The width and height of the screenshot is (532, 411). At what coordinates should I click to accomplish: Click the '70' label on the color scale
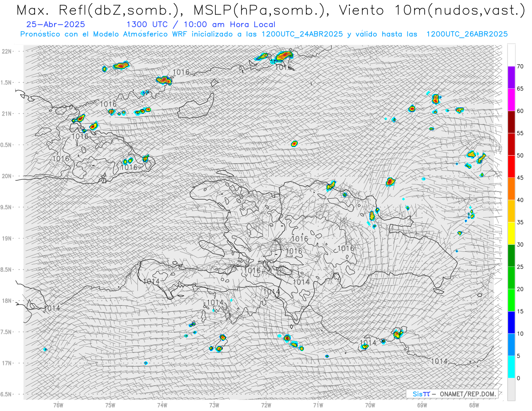(520, 67)
